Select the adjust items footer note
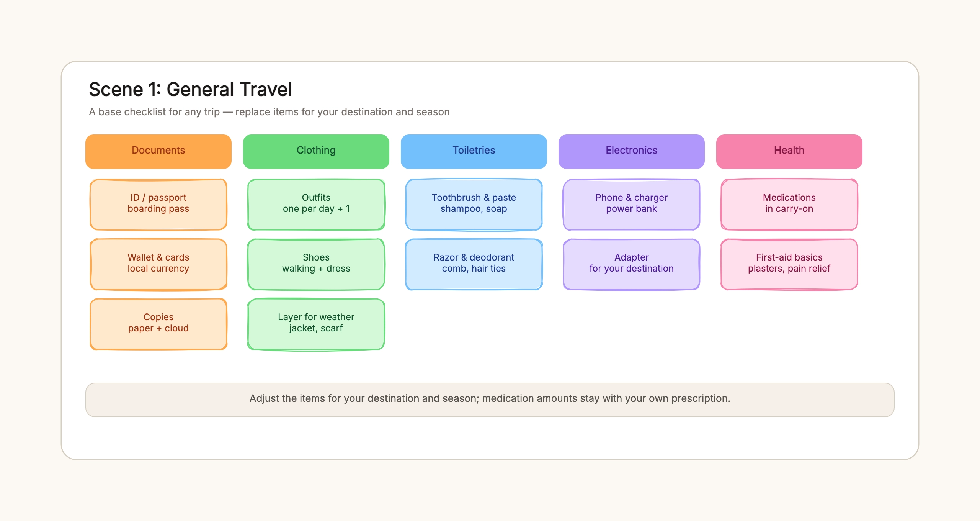The height and width of the screenshot is (521, 980). coord(490,400)
